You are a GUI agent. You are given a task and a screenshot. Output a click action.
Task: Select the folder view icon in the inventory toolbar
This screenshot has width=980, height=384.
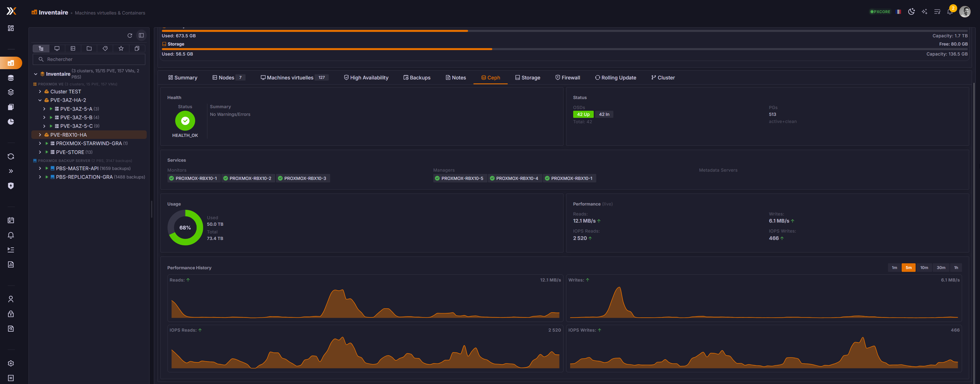(89, 48)
